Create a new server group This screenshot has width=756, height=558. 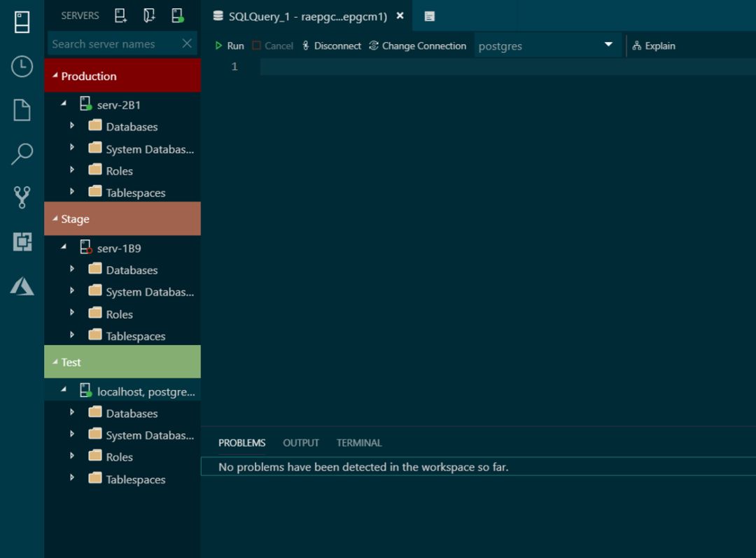click(148, 15)
